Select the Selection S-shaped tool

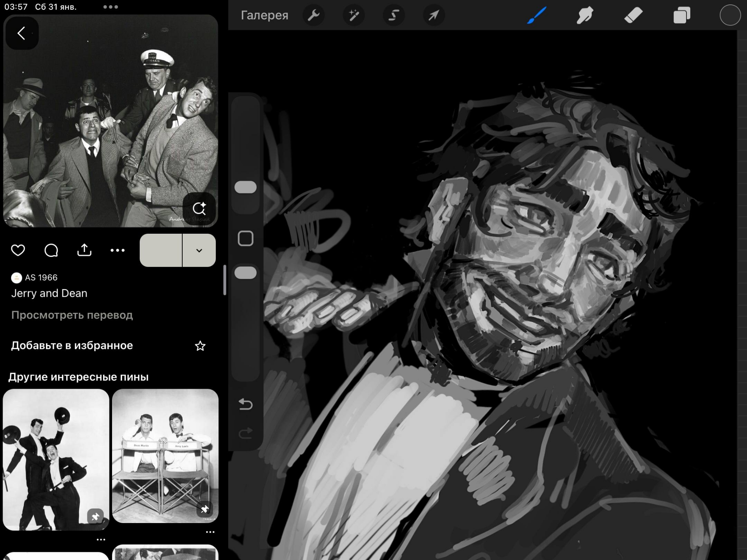(x=393, y=15)
